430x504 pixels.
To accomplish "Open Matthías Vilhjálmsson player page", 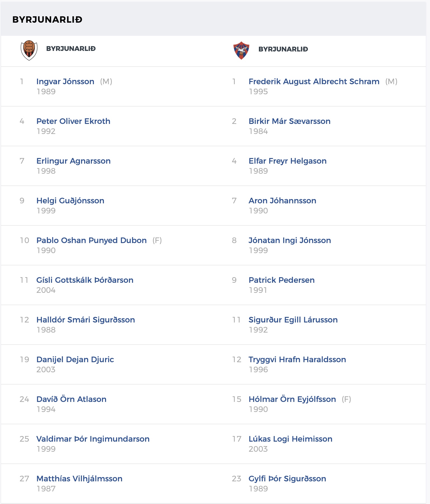I will [x=79, y=479].
